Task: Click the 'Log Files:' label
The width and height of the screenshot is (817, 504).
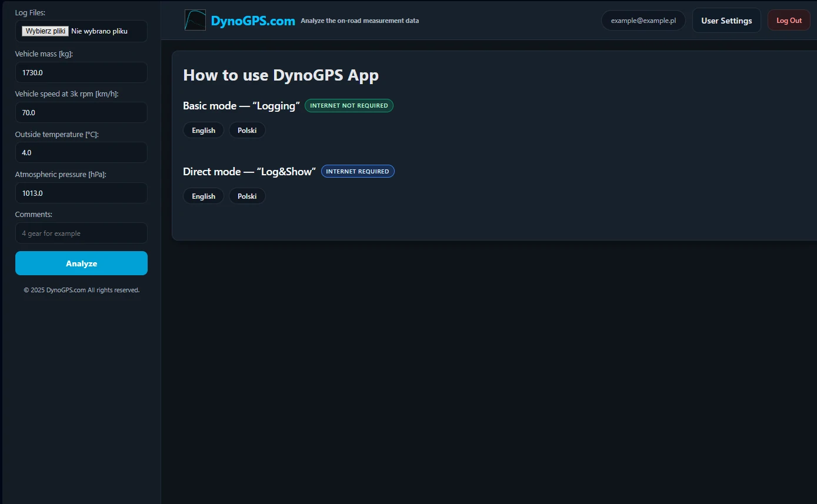Action: click(x=30, y=12)
